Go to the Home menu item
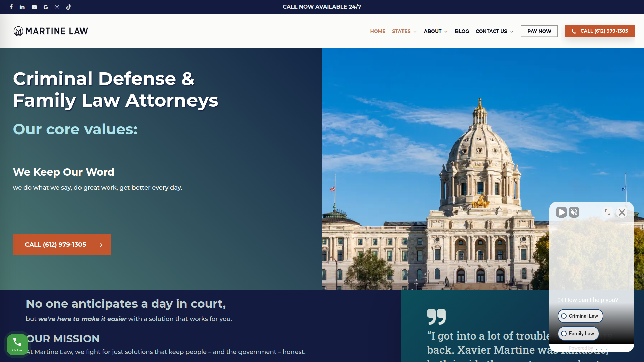 378,31
